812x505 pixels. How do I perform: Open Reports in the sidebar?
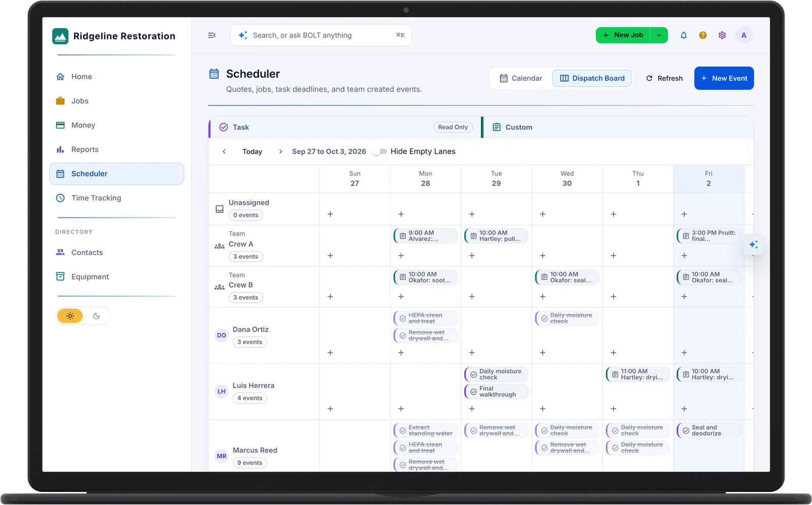pos(117,150)
